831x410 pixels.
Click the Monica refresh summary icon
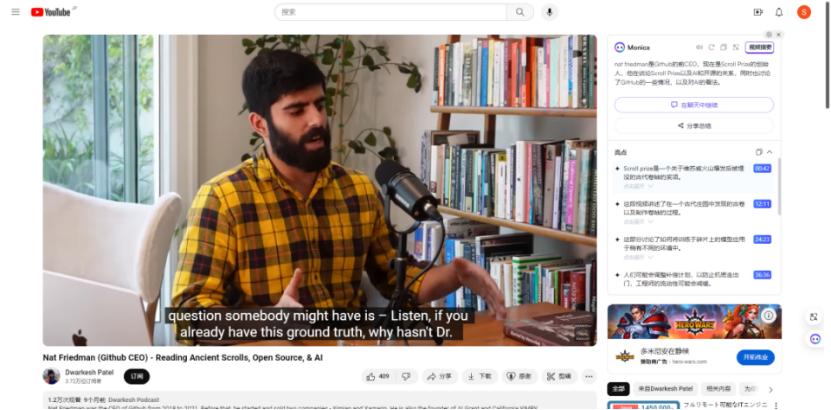[x=711, y=47]
